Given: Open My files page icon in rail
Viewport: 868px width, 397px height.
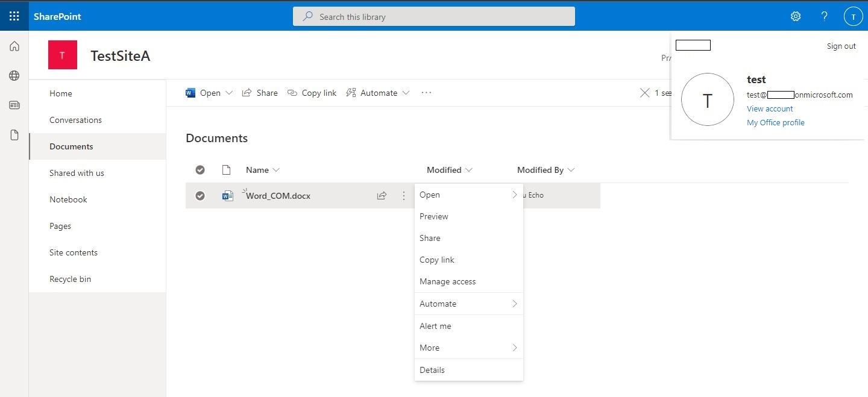Looking at the screenshot, I should pos(14,135).
